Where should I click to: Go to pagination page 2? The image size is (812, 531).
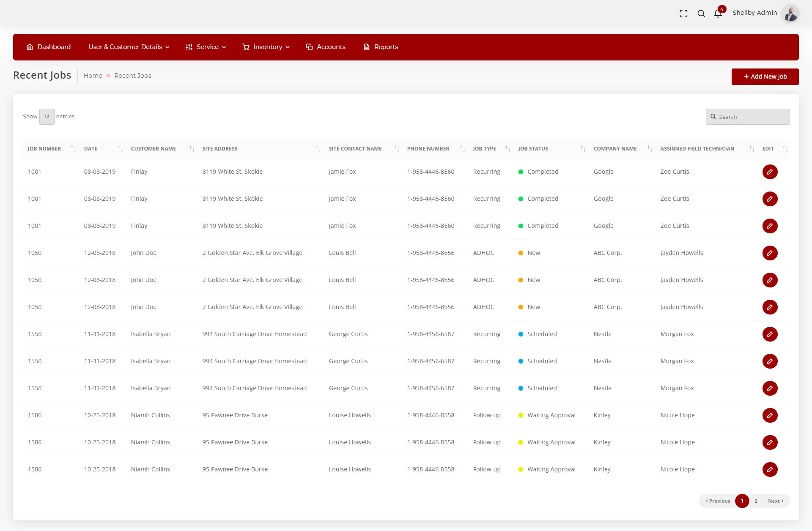[756, 501]
